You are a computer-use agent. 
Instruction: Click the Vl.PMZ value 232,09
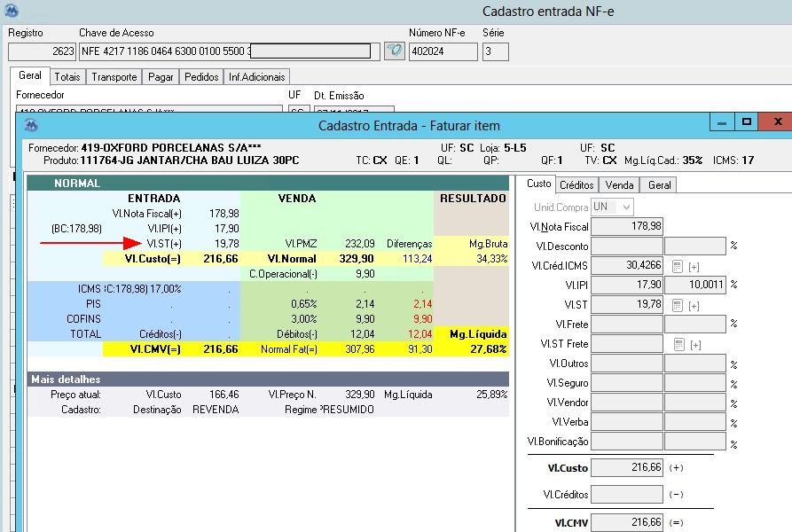tap(359, 244)
